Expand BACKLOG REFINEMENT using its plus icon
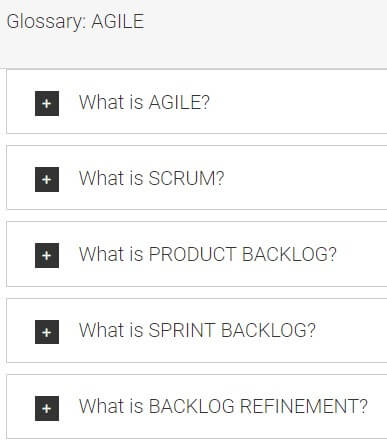Viewport: 387px width, 444px height. (x=47, y=408)
